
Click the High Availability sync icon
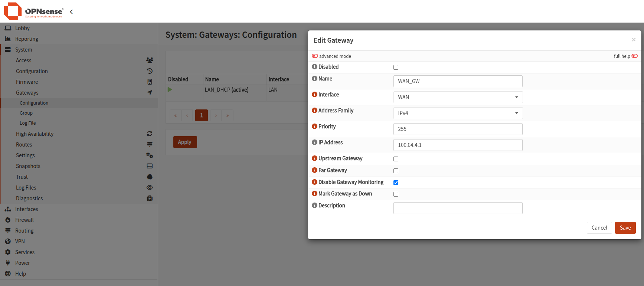coord(150,134)
